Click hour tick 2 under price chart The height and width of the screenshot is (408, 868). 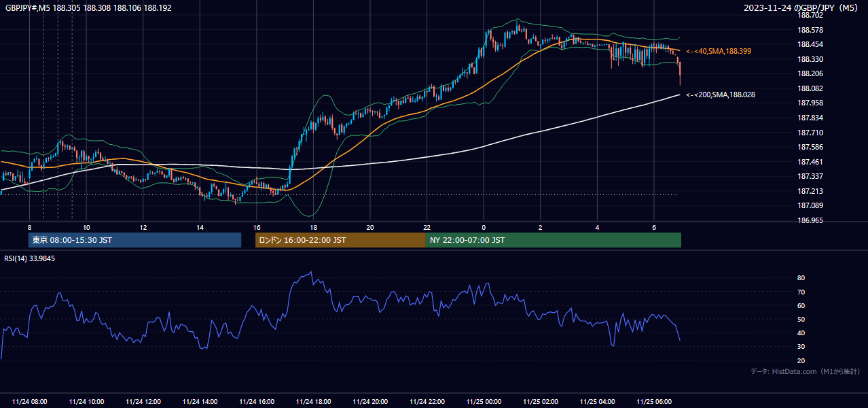coord(540,227)
